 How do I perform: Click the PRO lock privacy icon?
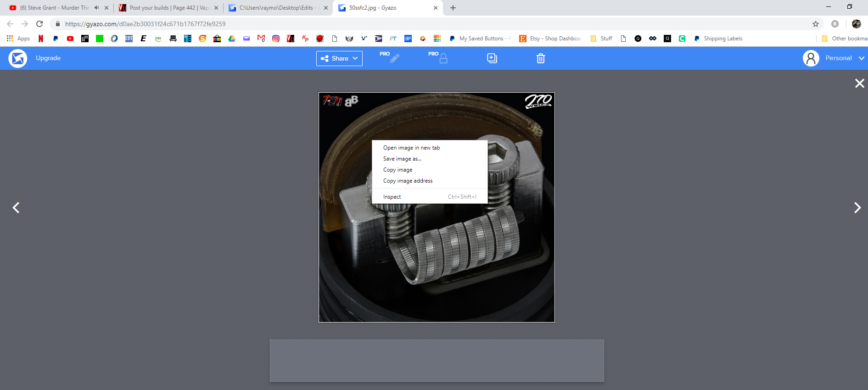443,58
